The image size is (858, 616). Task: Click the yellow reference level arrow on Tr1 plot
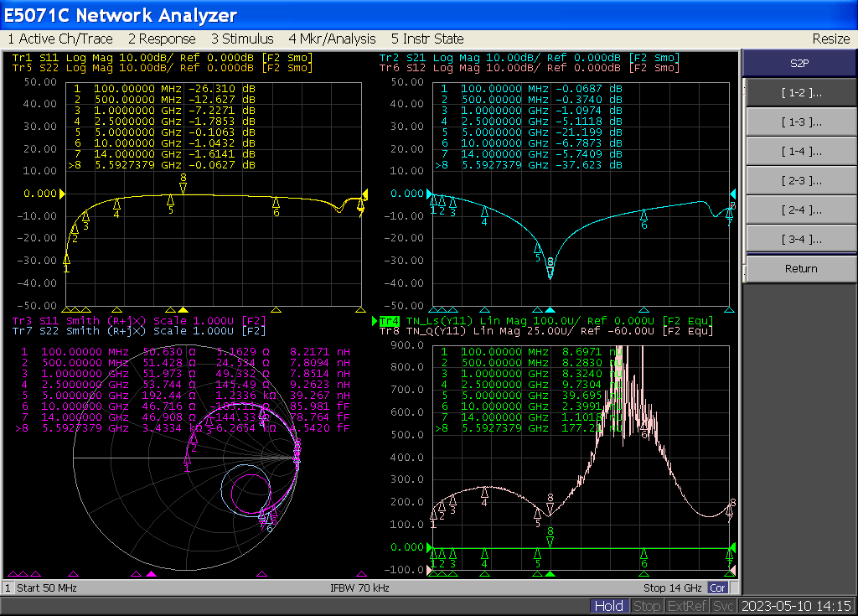pyautogui.click(x=61, y=194)
